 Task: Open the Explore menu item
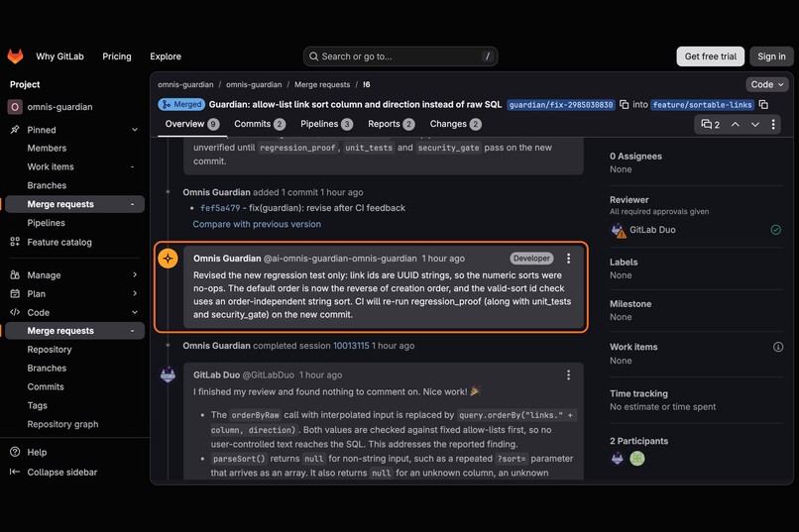click(166, 56)
